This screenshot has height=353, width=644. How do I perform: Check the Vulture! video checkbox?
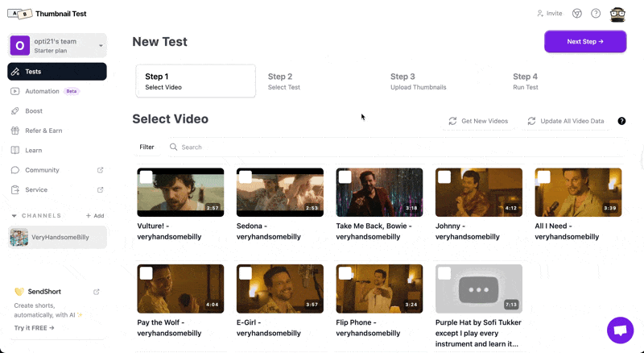147,177
